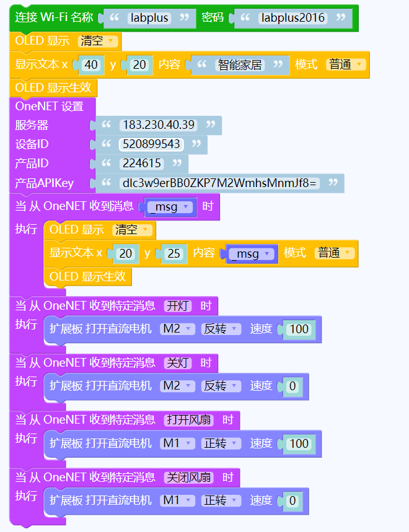Click the OneNET server address 183.230.40.39

click(159, 125)
